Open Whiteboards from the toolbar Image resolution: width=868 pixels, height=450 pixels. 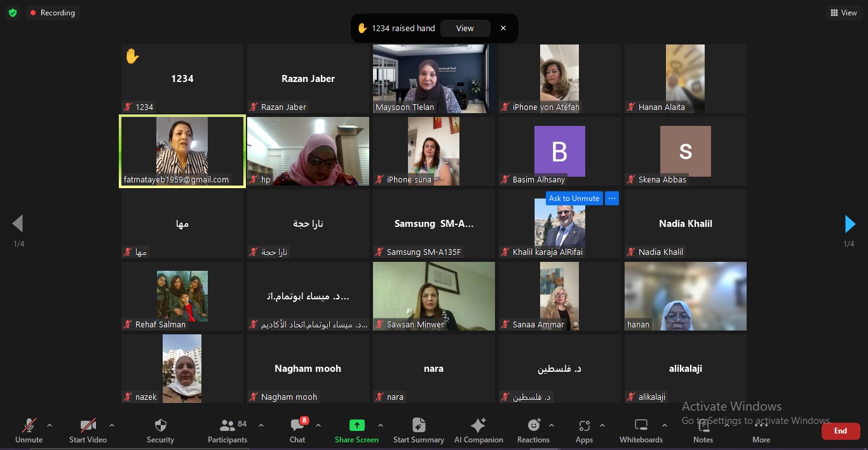coord(641,425)
